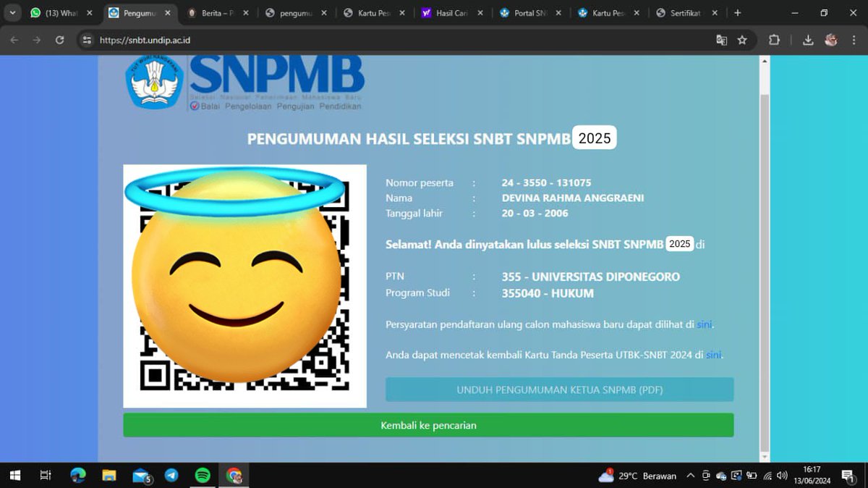Screen dimensions: 868x488
Task: Close the Sertifikat tab
Action: point(714,13)
